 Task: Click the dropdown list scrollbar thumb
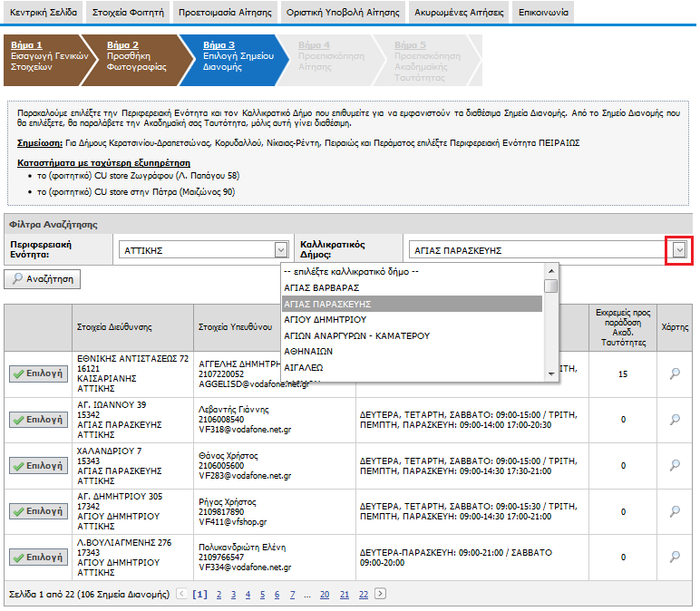551,286
